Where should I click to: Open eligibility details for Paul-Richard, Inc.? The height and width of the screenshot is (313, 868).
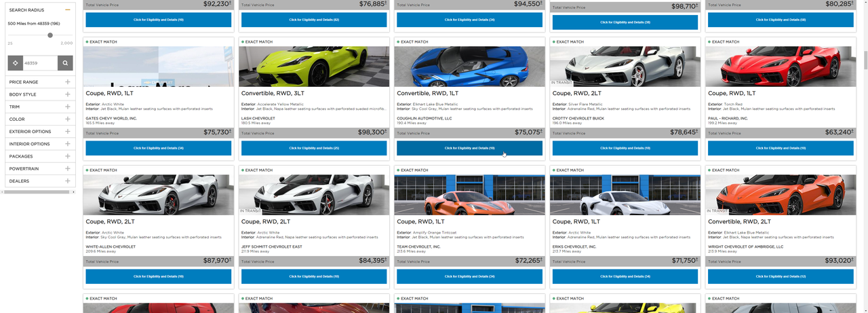coord(781,148)
